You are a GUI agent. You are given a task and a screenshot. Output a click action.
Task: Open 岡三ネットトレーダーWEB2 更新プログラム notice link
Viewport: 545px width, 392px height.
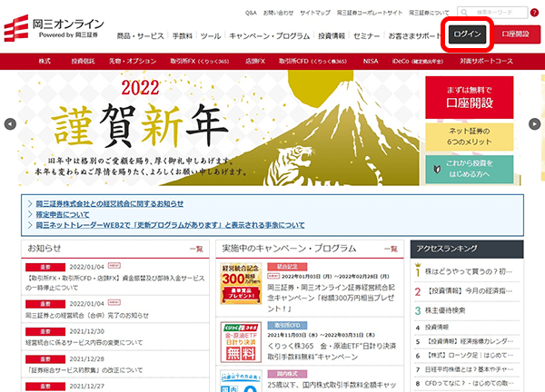coord(171,225)
